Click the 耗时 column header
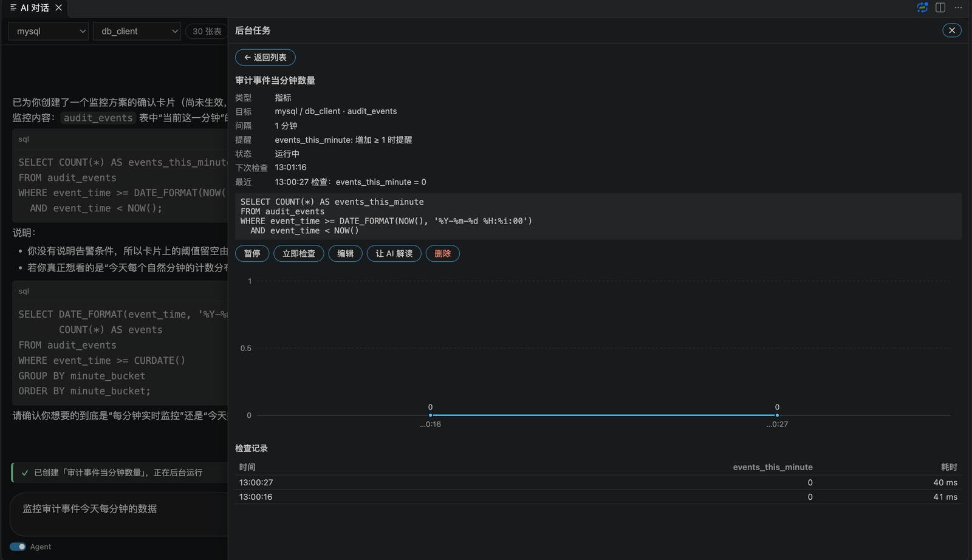The width and height of the screenshot is (972, 560). tap(949, 467)
